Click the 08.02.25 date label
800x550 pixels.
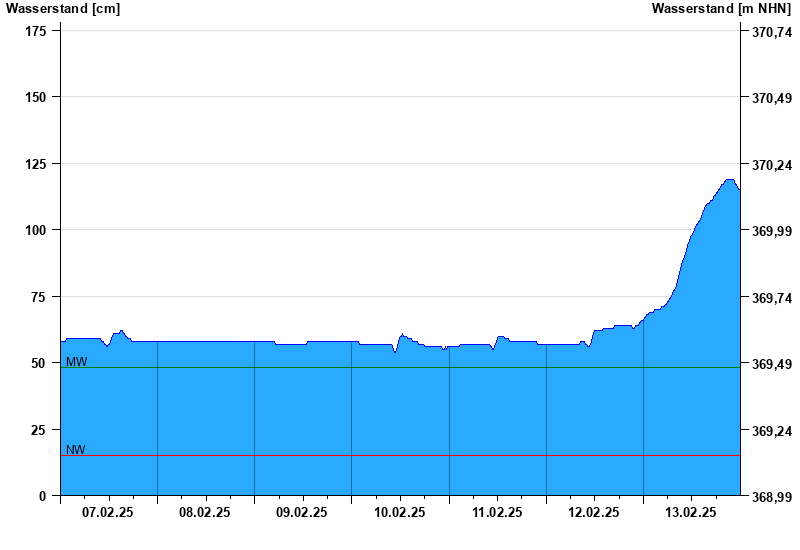click(205, 512)
